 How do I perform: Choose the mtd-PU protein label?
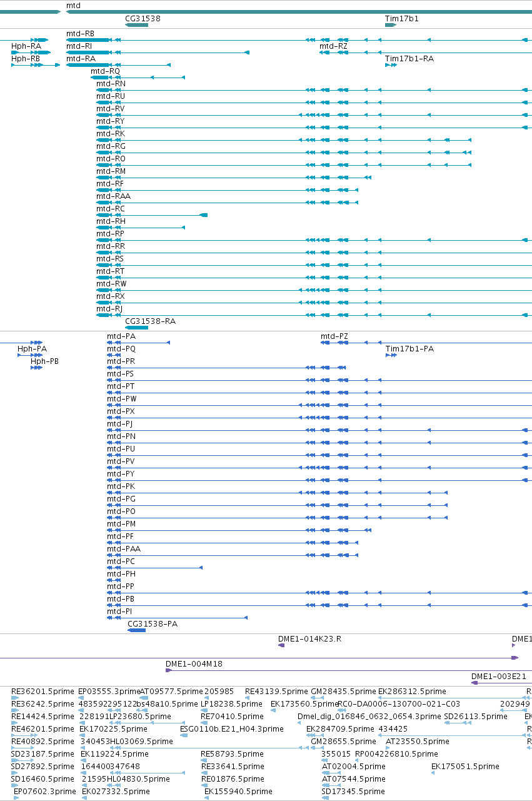pos(121,449)
